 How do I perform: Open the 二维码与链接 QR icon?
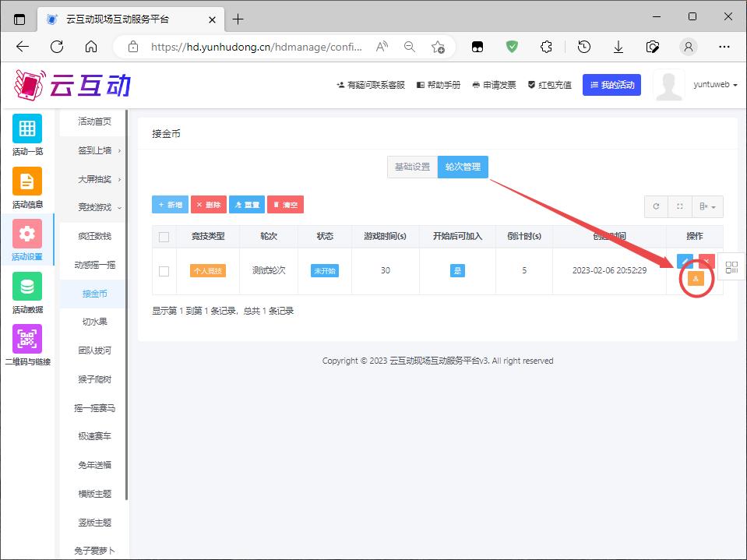tap(27, 339)
